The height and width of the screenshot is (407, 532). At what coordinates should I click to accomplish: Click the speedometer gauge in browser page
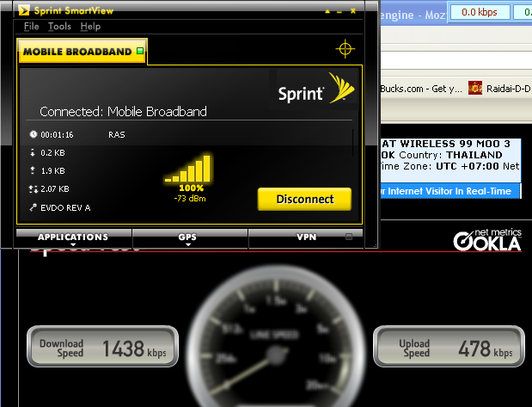(x=277, y=336)
